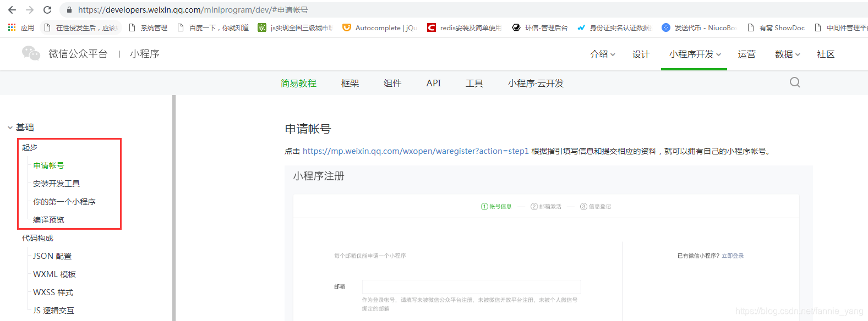Expand the 数据 dropdown menu
This screenshot has width=868, height=321.
pos(787,54)
